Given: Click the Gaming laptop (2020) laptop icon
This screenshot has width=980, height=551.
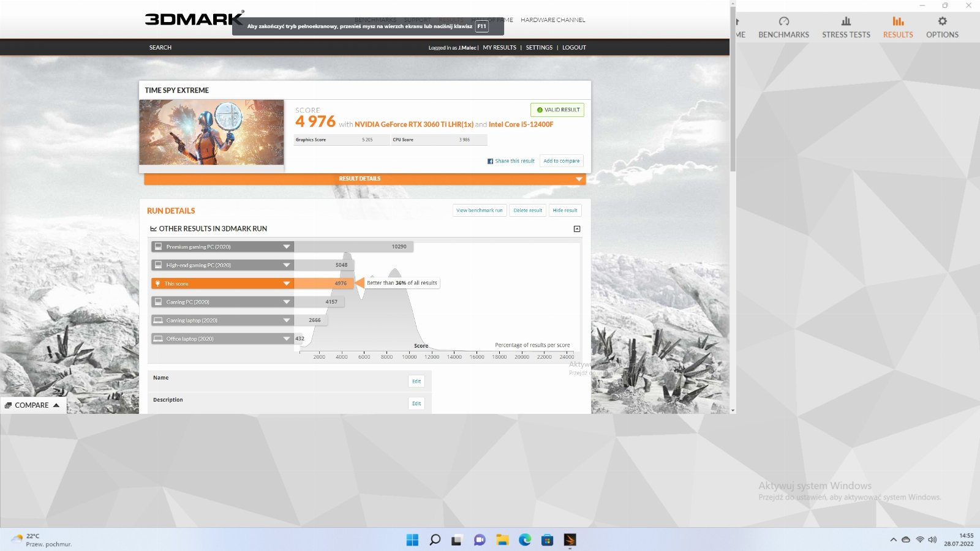Looking at the screenshot, I should point(158,320).
